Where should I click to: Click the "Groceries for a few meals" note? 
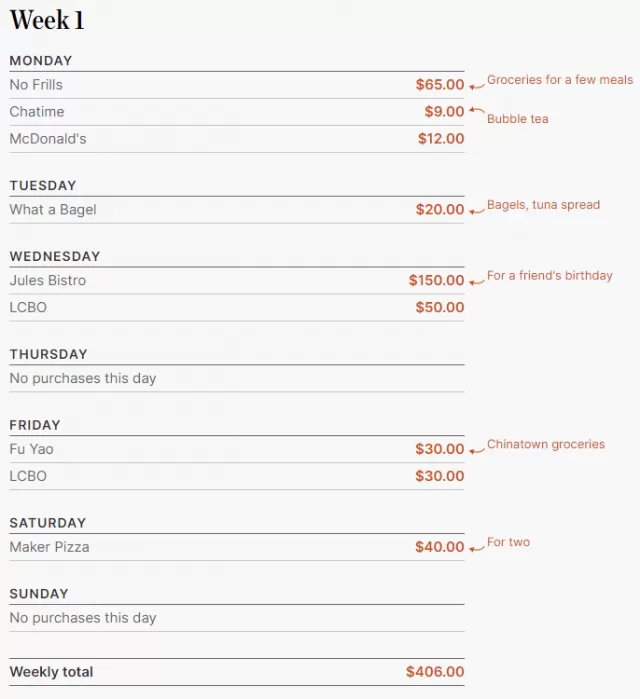pos(560,80)
